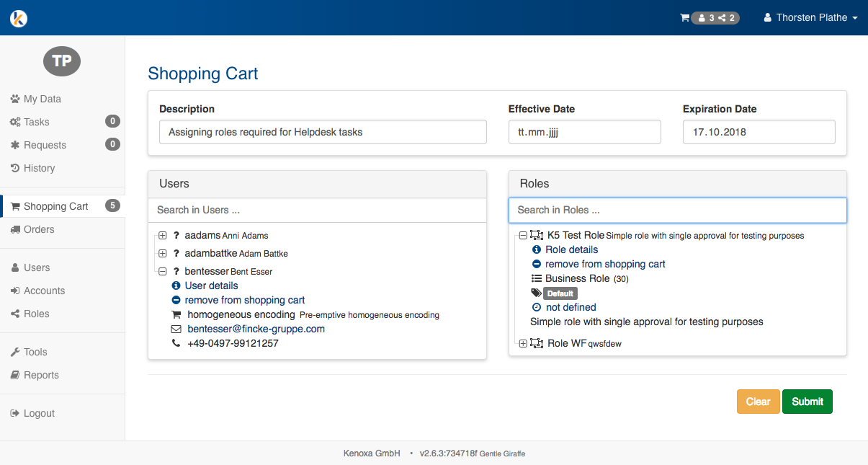Open Tasks in the sidebar

pos(37,122)
